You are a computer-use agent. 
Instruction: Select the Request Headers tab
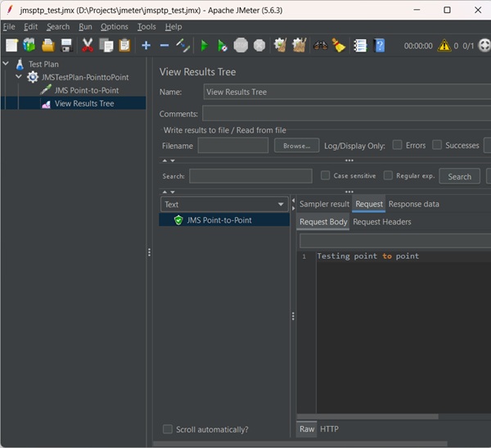[381, 222]
